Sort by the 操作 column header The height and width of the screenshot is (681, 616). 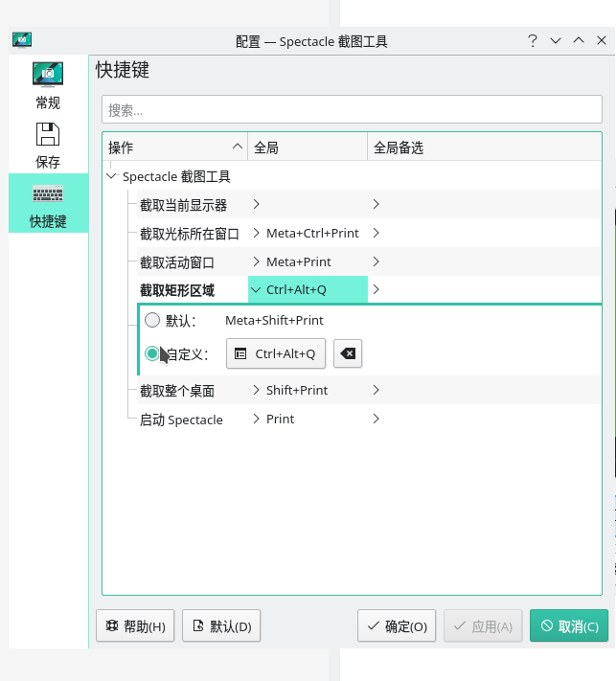pyautogui.click(x=175, y=147)
